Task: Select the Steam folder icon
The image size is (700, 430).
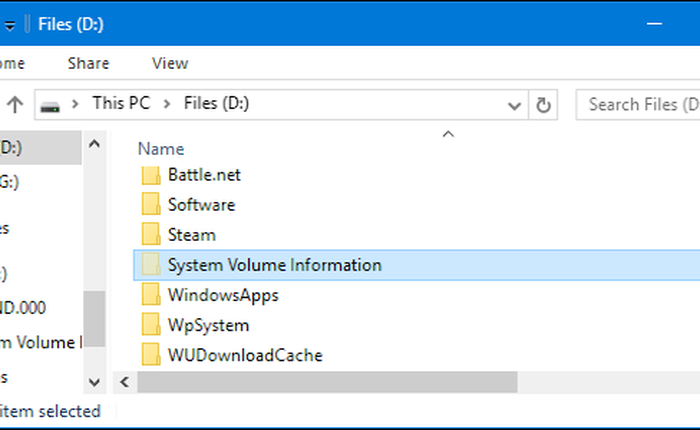Action: coord(151,235)
